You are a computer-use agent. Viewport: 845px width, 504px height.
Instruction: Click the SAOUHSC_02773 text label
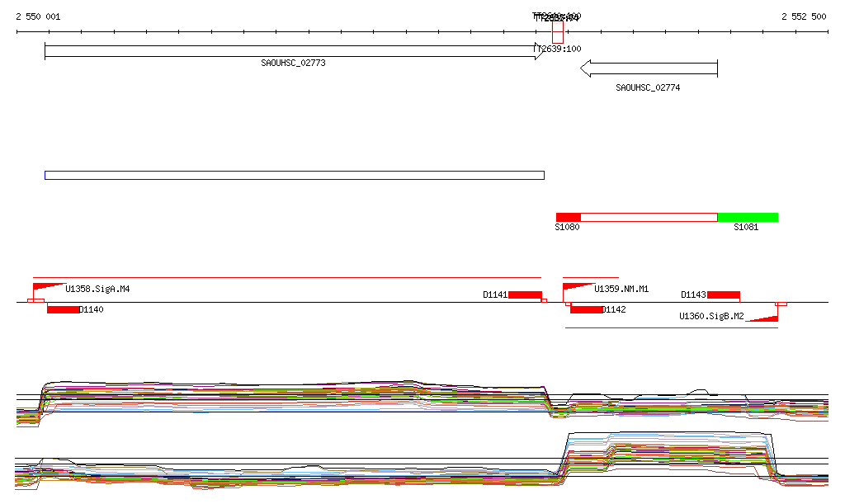pos(293,63)
